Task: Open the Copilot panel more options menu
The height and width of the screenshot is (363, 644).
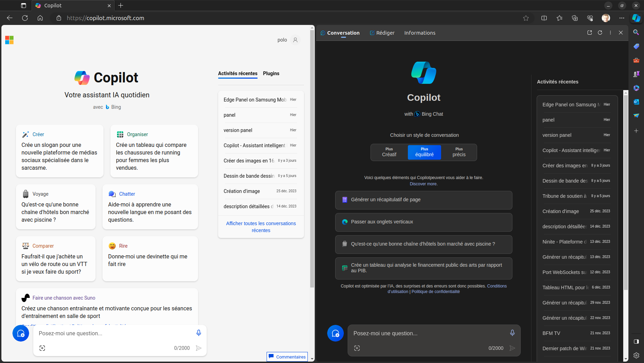Action: coord(610,33)
